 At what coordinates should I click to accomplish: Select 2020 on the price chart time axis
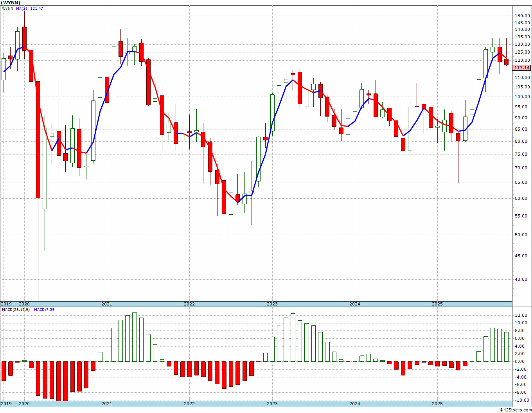tap(24, 304)
